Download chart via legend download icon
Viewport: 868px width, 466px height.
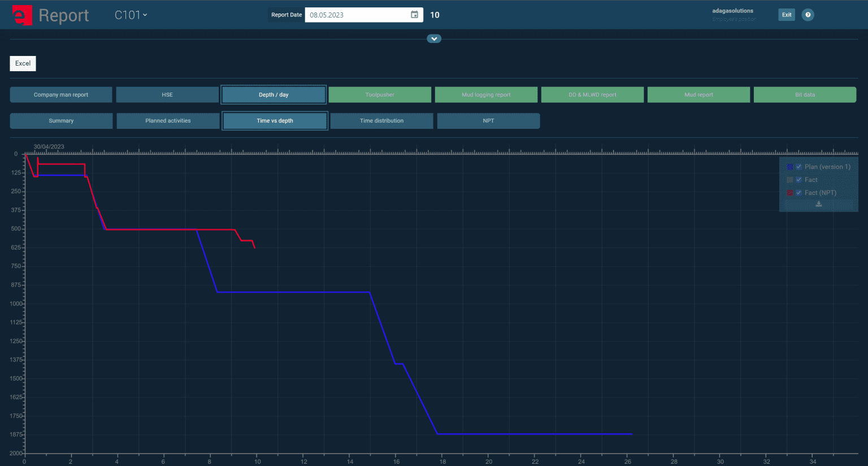818,204
